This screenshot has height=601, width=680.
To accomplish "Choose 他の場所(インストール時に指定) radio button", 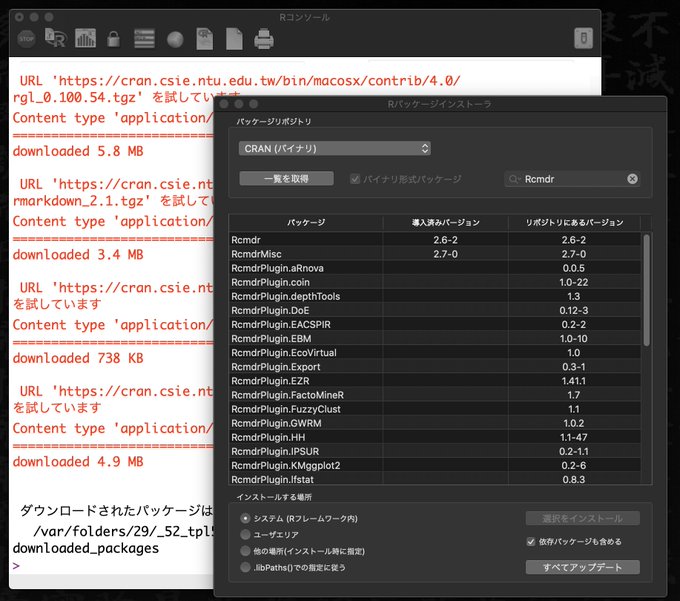I will pos(245,551).
